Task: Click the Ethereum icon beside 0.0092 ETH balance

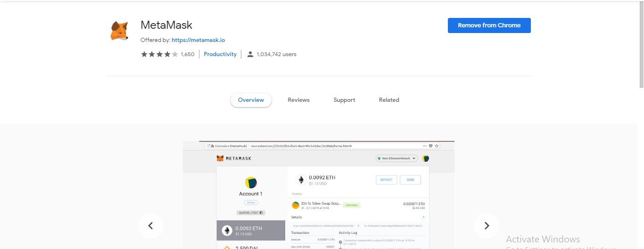Action: tap(301, 180)
